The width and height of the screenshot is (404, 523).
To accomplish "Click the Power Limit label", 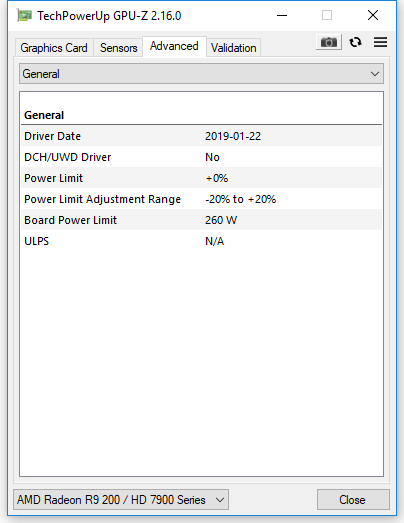I will point(53,178).
